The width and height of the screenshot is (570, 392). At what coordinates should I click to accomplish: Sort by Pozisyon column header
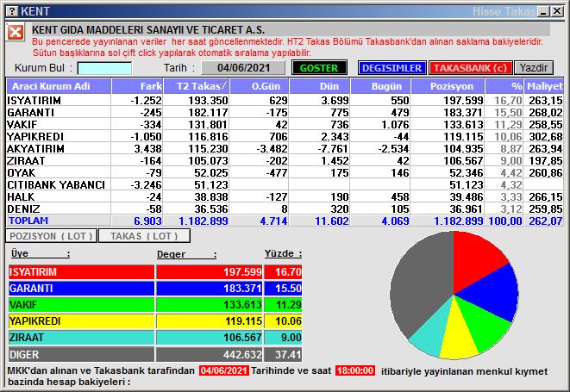448,86
